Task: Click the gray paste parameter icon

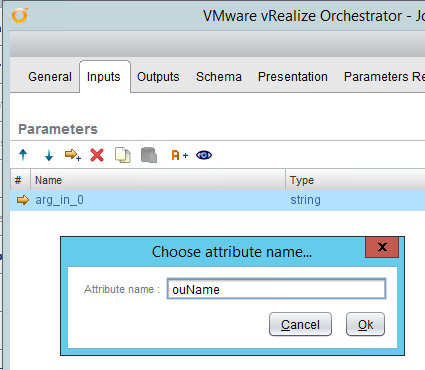Action: pos(149,155)
